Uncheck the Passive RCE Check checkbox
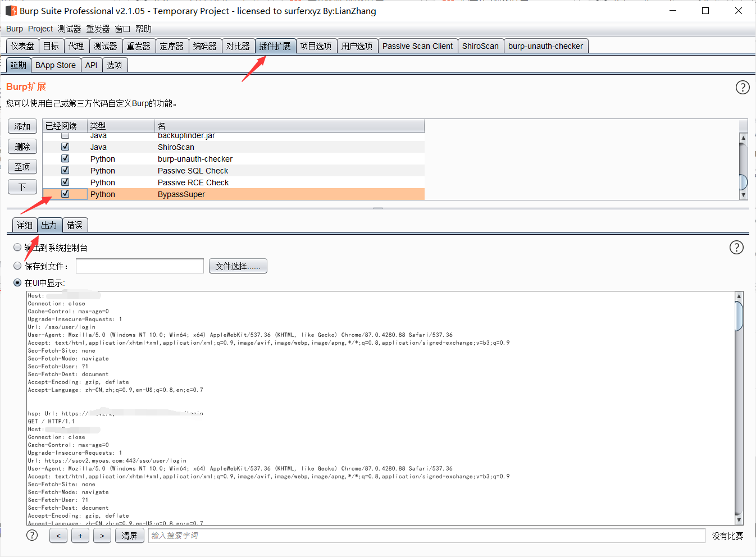The width and height of the screenshot is (756, 557). tap(65, 182)
